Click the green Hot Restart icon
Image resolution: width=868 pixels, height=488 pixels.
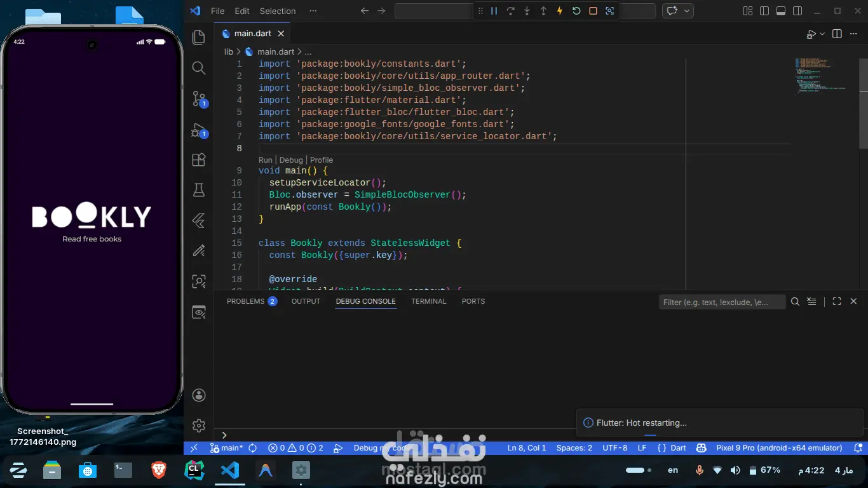coord(576,11)
